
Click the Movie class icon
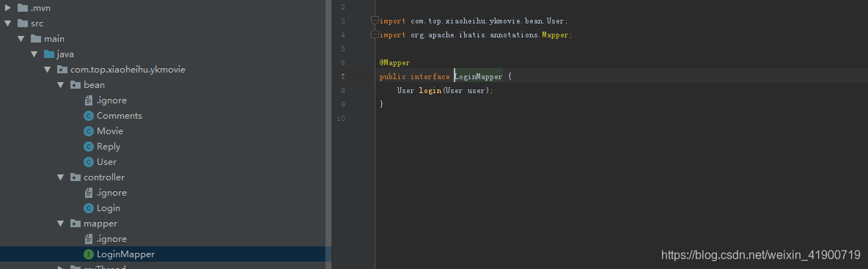pyautogui.click(x=89, y=131)
